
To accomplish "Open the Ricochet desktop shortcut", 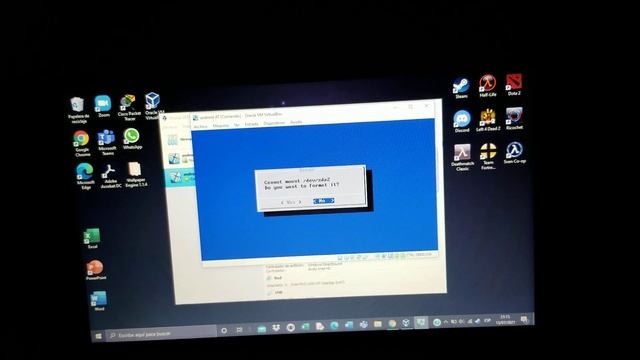I will [514, 118].
